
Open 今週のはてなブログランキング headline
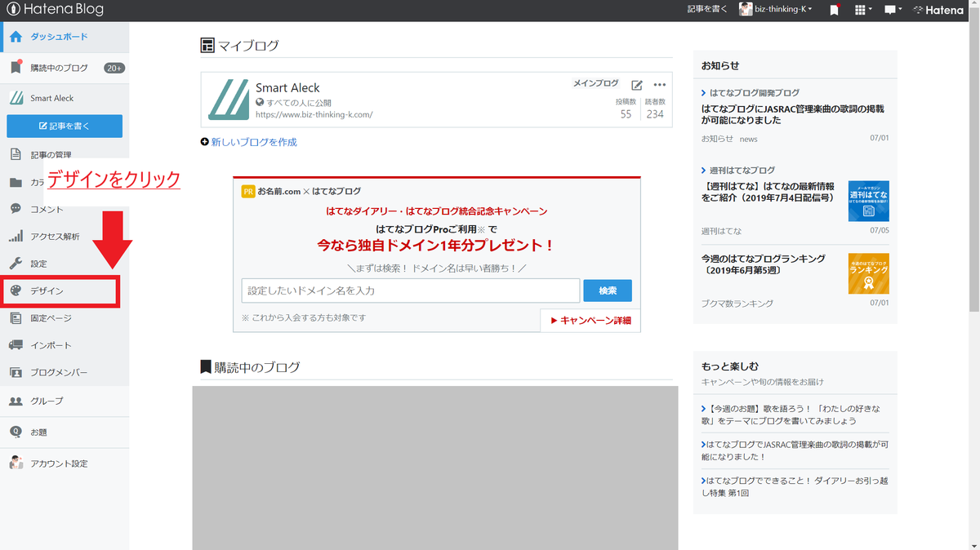coord(764,264)
